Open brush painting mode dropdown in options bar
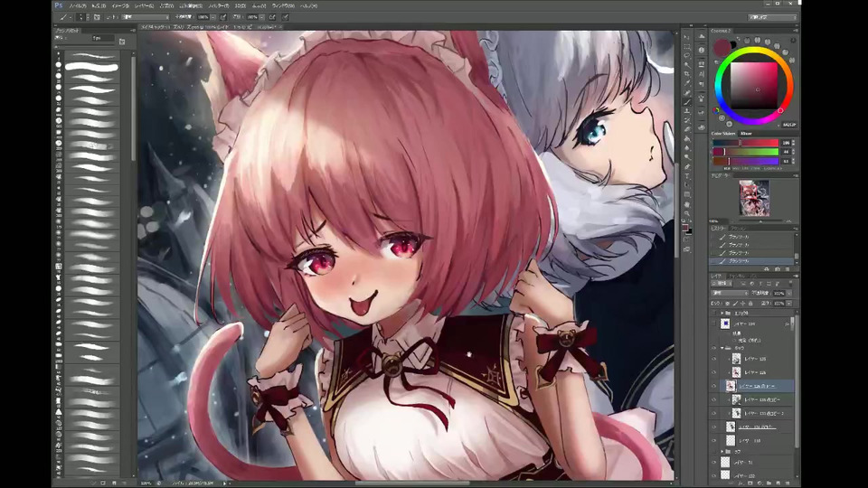 145,17
